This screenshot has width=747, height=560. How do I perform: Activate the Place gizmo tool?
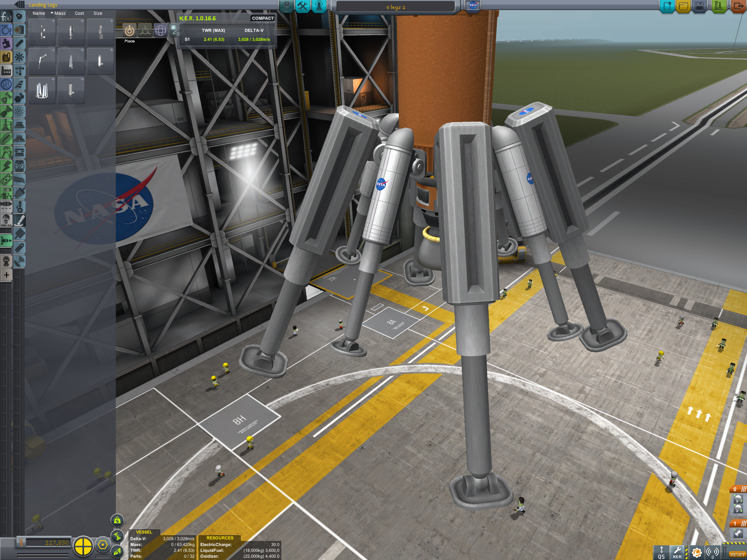coord(130,30)
